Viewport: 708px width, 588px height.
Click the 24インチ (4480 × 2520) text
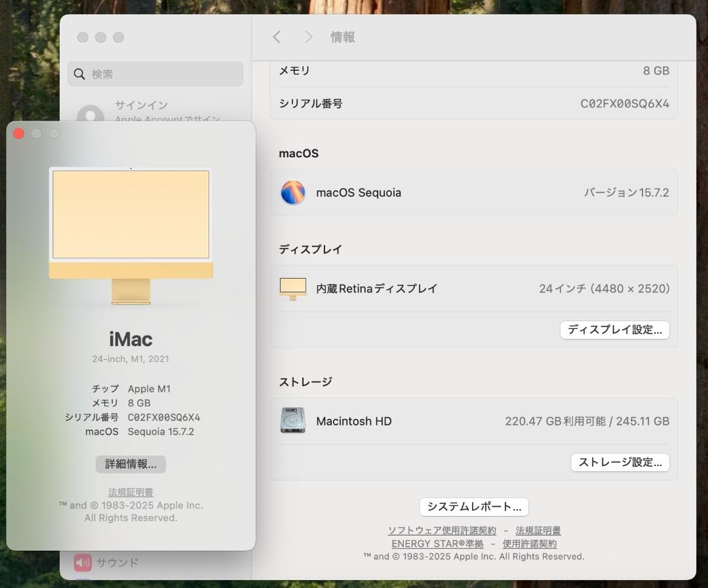click(604, 288)
